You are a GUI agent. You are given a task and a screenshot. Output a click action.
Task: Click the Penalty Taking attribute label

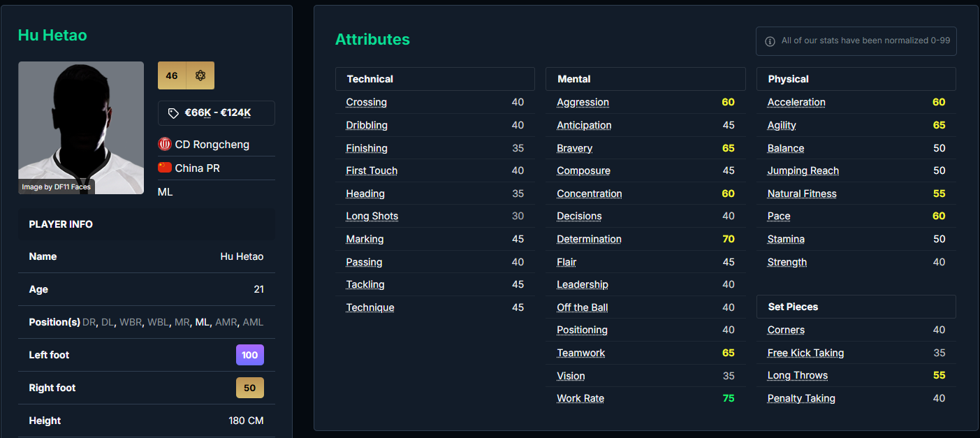pos(801,398)
